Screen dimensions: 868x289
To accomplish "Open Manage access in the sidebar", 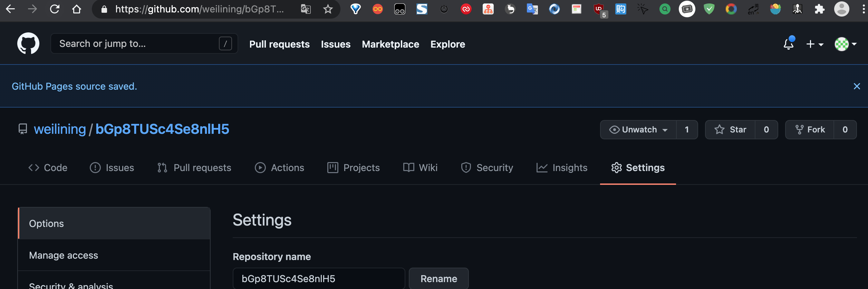I will (114, 255).
